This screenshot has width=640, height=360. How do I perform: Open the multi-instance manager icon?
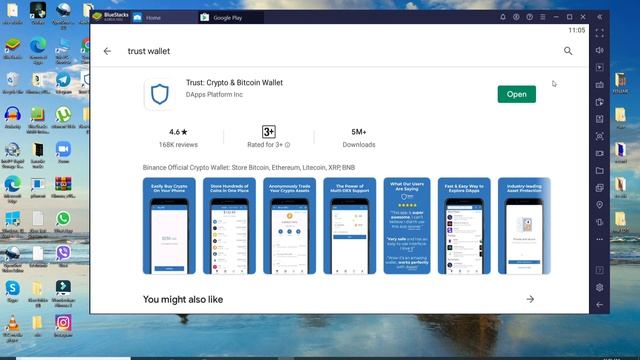599,188
